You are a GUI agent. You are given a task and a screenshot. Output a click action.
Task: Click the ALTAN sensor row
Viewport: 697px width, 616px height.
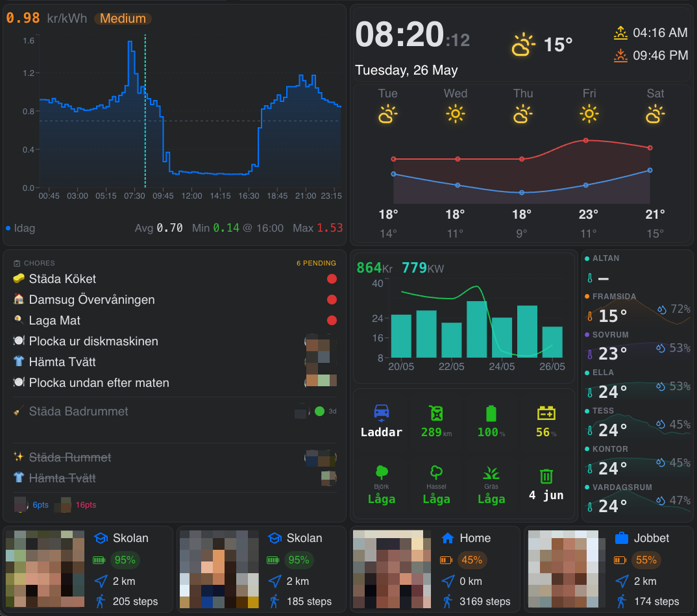(637, 270)
